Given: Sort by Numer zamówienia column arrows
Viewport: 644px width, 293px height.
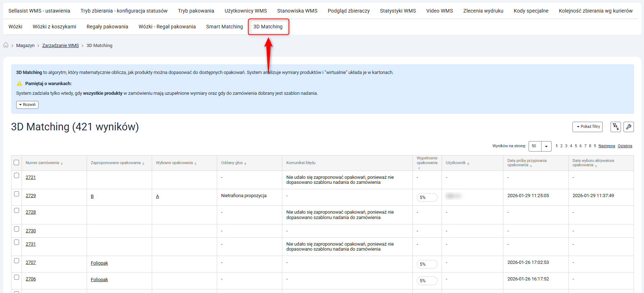Looking at the screenshot, I should (62, 163).
